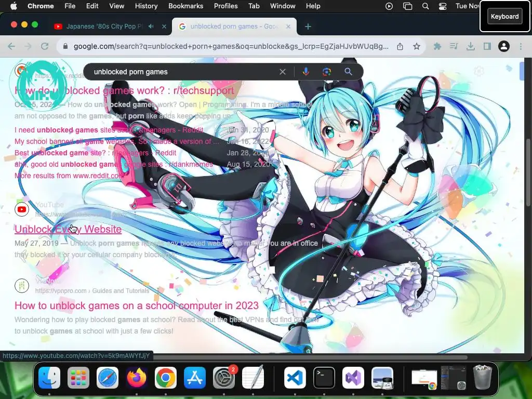Open Control Center in the menu bar
Viewport: 532px width, 399px height.
pos(443,6)
